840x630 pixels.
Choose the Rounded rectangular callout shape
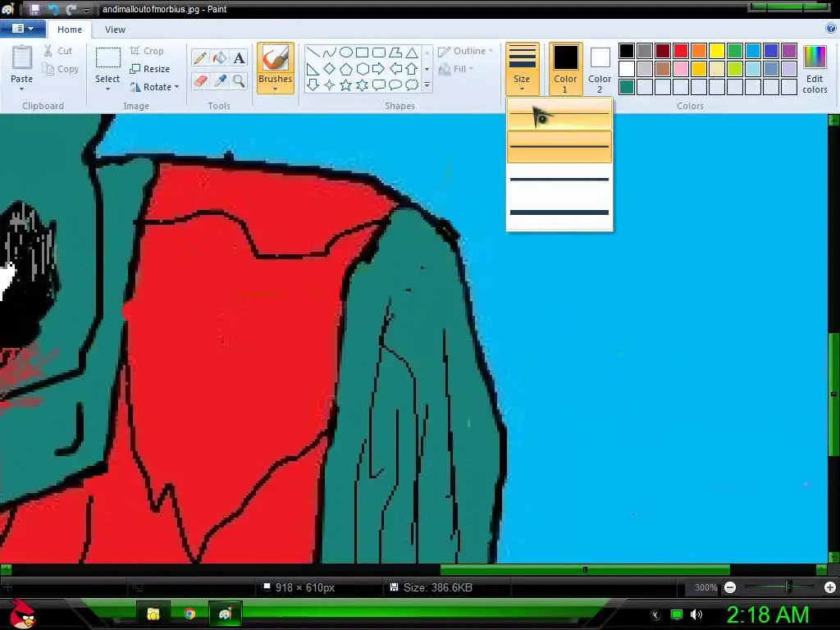point(379,84)
